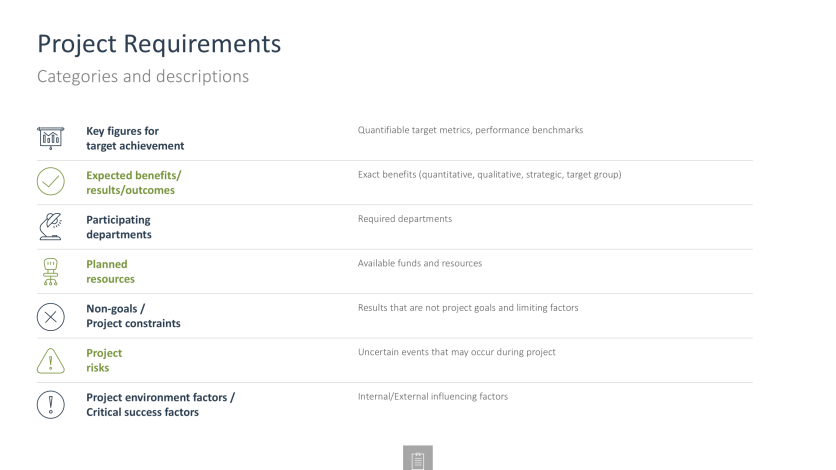
Task: Click the Internal/External influencing factors text
Action: (x=433, y=396)
